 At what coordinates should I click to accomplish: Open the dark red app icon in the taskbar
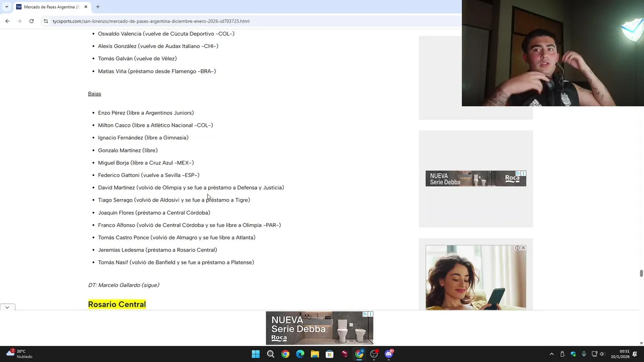[x=345, y=354]
